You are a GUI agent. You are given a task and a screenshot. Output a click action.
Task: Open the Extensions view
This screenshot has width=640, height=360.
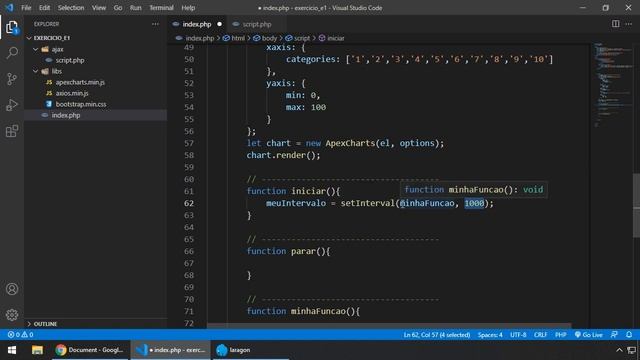point(12,131)
